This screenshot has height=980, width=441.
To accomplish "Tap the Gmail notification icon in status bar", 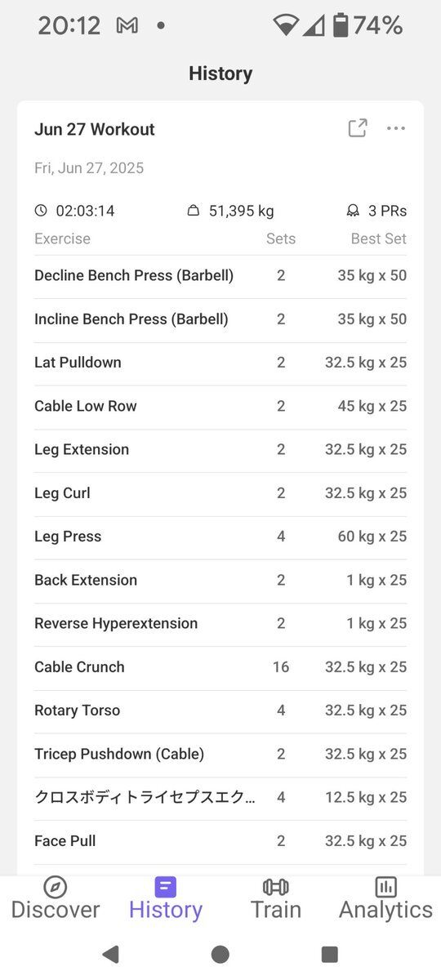I will pyautogui.click(x=127, y=26).
